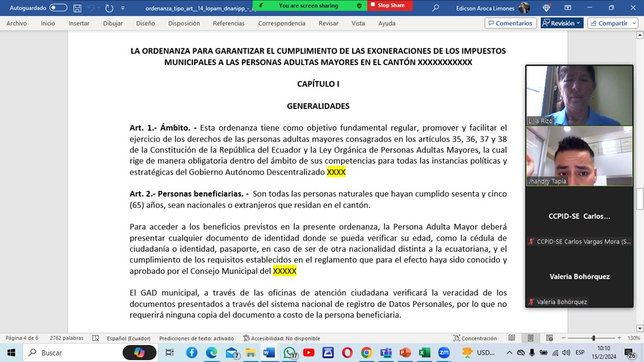Click the search magnifier in title bar

[435, 8]
